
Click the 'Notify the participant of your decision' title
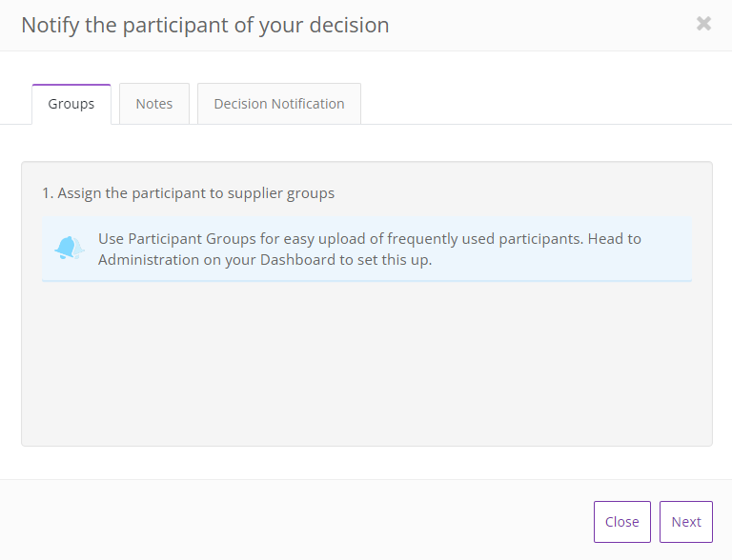point(206,25)
